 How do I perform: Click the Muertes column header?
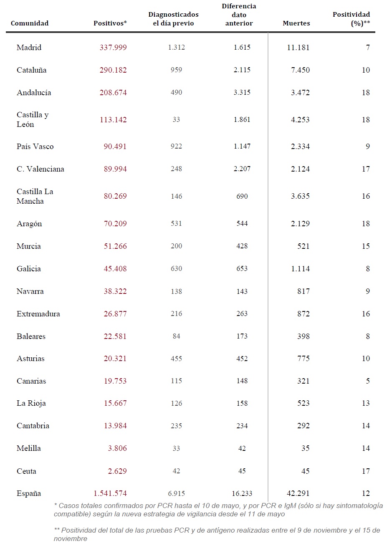point(296,23)
